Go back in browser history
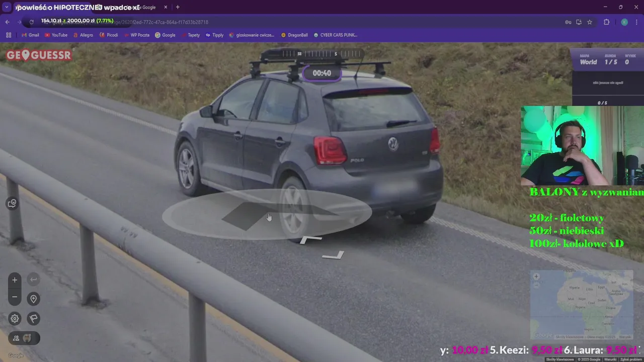This screenshot has width=644, height=362. [7, 22]
